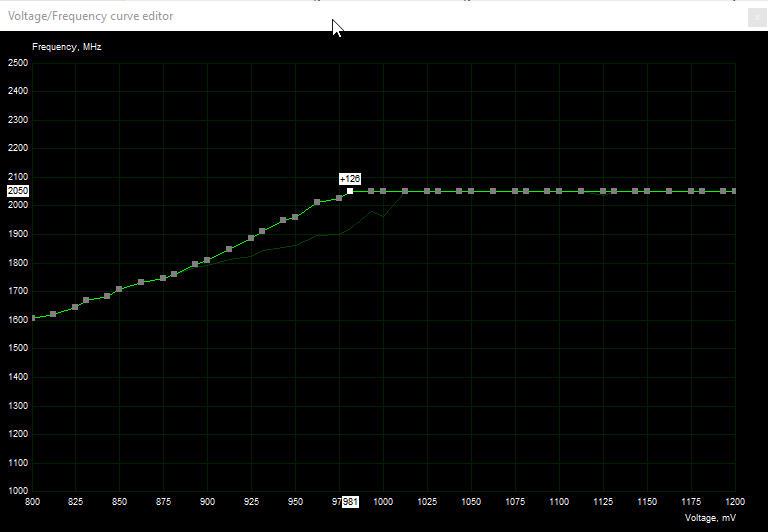768x532 pixels.
Task: Select the curve point at 875 mV
Action: click(x=163, y=278)
